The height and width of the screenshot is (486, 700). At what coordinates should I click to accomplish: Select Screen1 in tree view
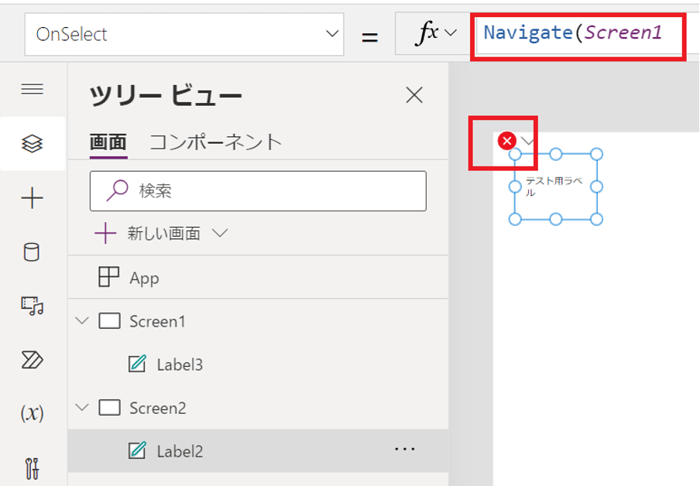pyautogui.click(x=258, y=321)
